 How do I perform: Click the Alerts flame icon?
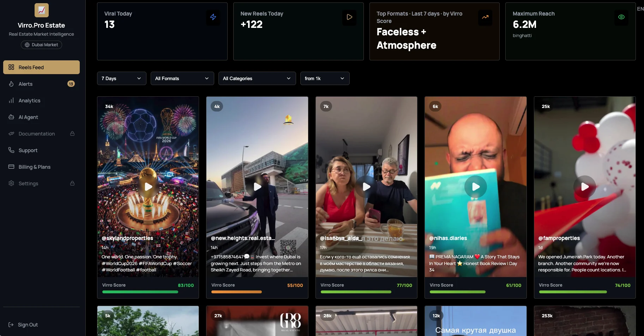11,84
